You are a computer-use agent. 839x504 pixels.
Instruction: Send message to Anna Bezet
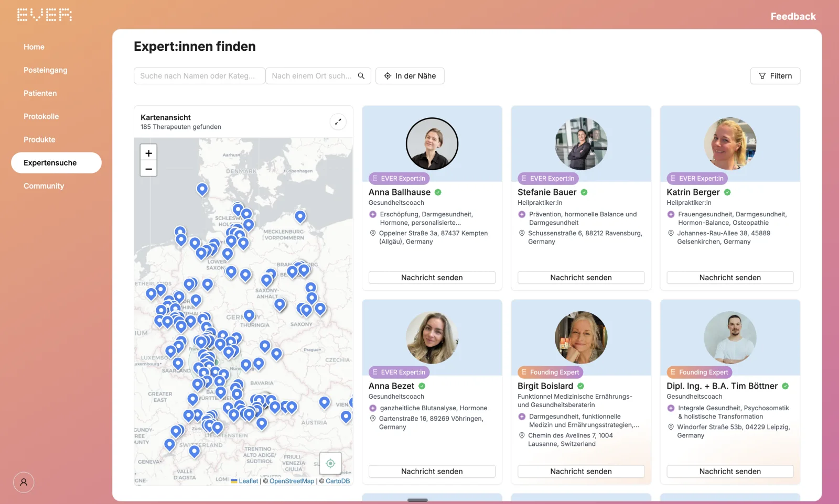click(432, 472)
